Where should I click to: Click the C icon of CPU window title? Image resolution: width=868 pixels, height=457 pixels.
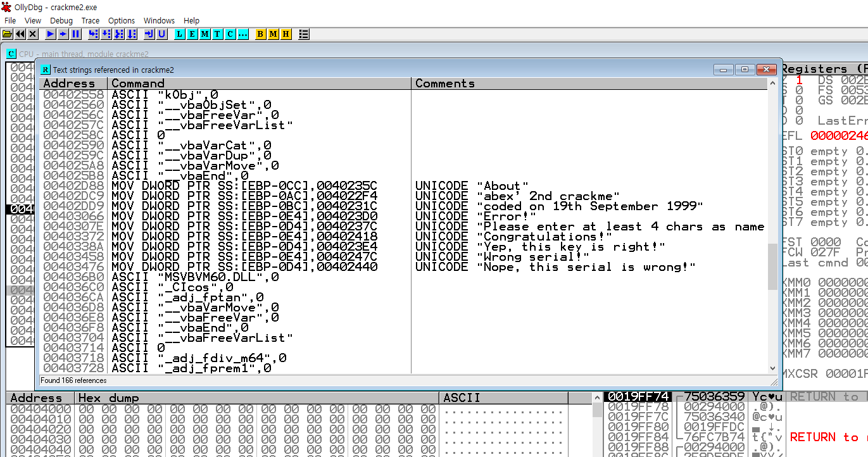click(x=11, y=54)
